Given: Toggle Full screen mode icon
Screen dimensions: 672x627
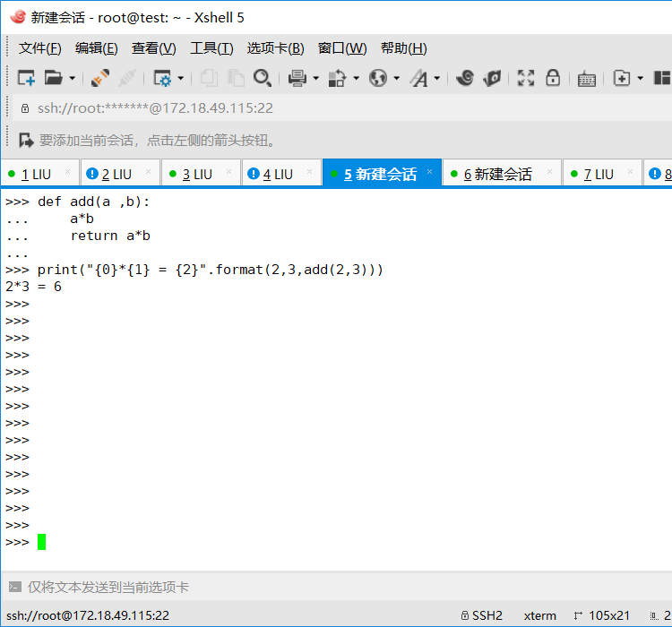Looking at the screenshot, I should point(526,78).
